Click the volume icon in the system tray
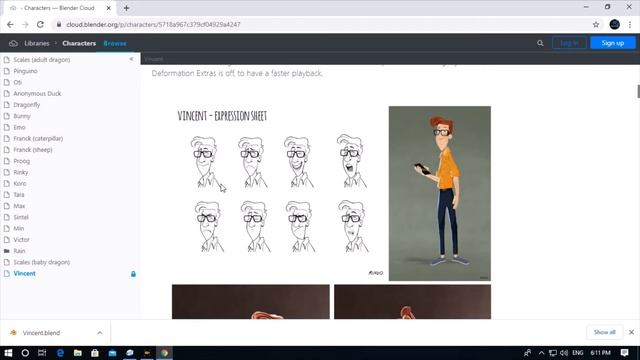The height and width of the screenshot is (360, 640). [x=564, y=353]
